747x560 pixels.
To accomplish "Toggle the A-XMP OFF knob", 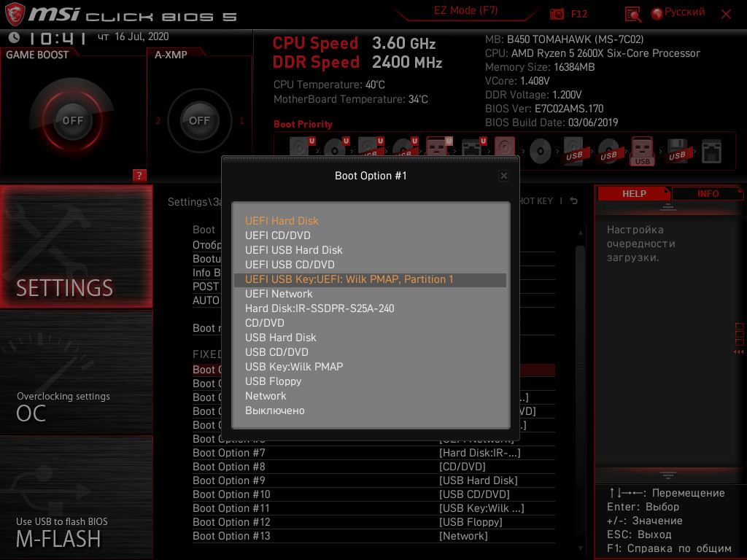I will tap(199, 120).
